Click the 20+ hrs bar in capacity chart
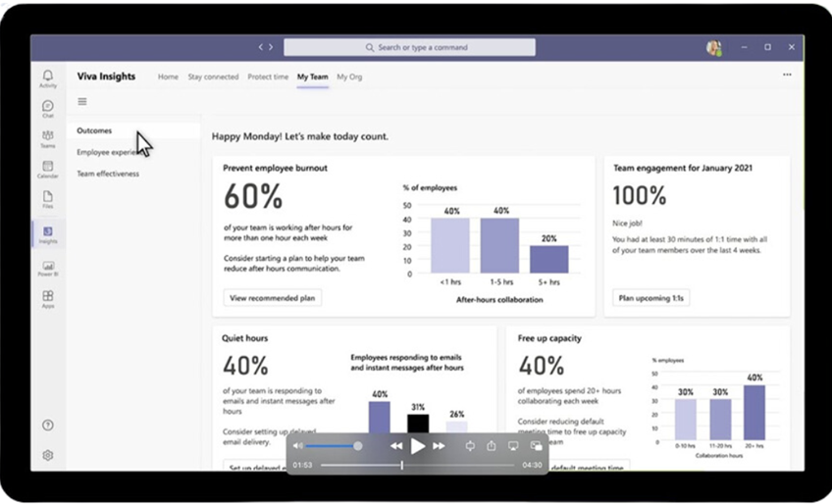 [x=754, y=413]
